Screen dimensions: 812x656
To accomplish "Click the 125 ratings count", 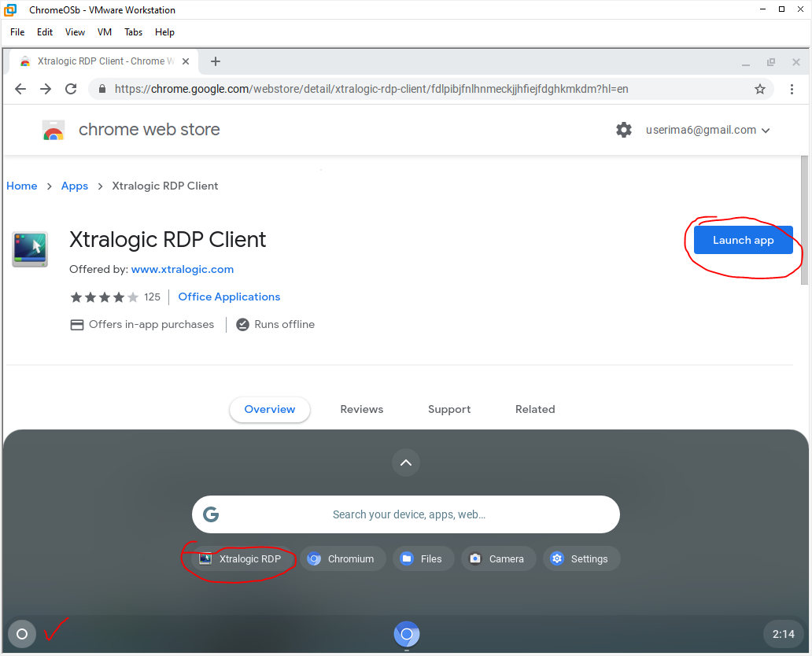I will click(x=153, y=297).
